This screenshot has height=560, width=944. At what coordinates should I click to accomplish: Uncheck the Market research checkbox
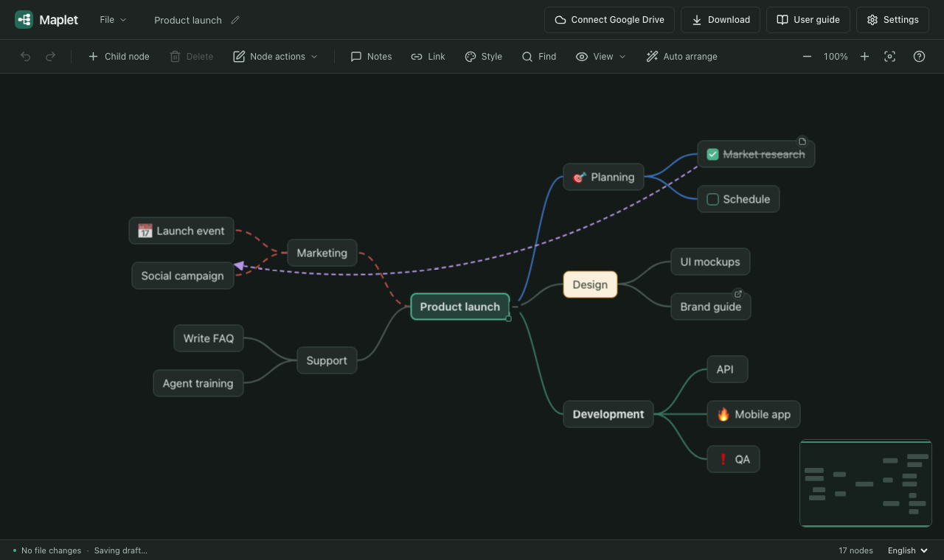pyautogui.click(x=712, y=154)
